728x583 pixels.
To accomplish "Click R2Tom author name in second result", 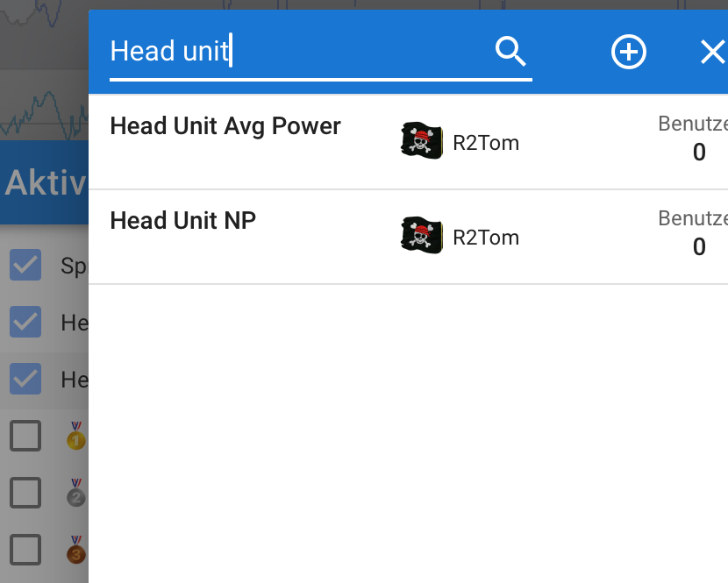I will [x=486, y=238].
